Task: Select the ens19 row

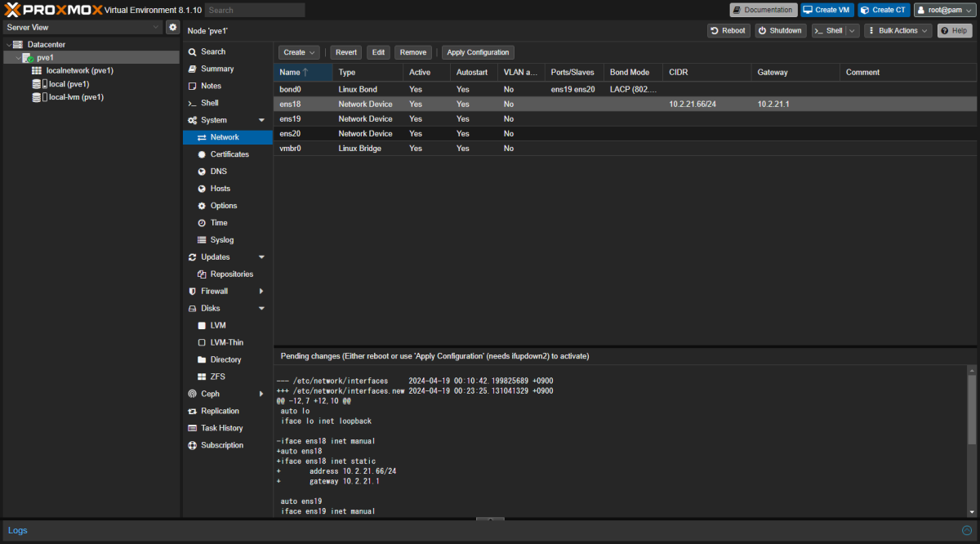Action: [x=625, y=118]
